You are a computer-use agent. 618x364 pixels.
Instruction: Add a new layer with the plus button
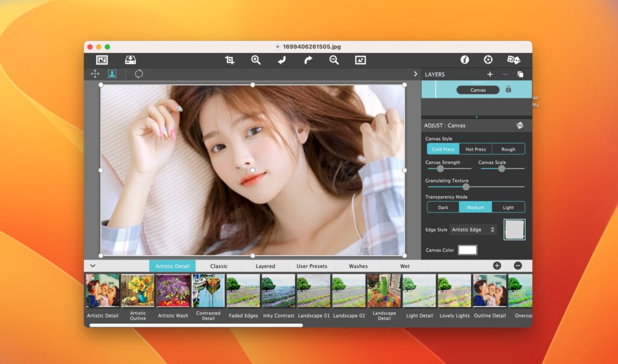490,74
